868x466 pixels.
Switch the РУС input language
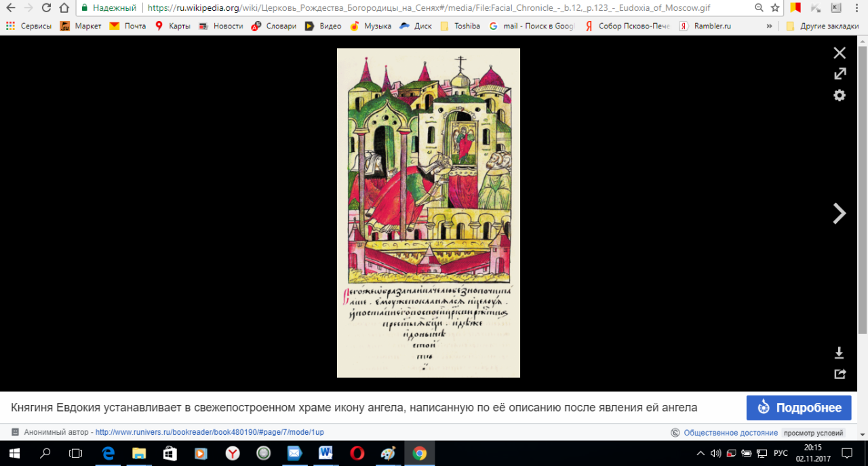781,453
